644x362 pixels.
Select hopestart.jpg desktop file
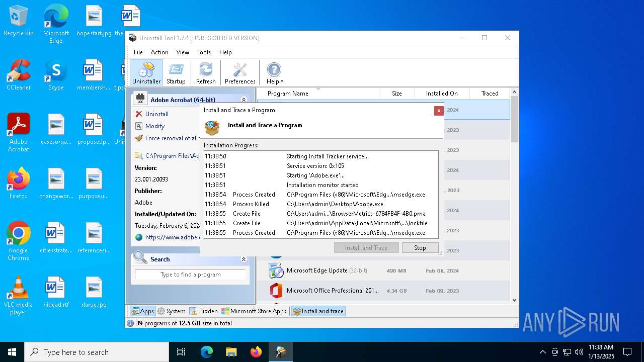(x=94, y=21)
